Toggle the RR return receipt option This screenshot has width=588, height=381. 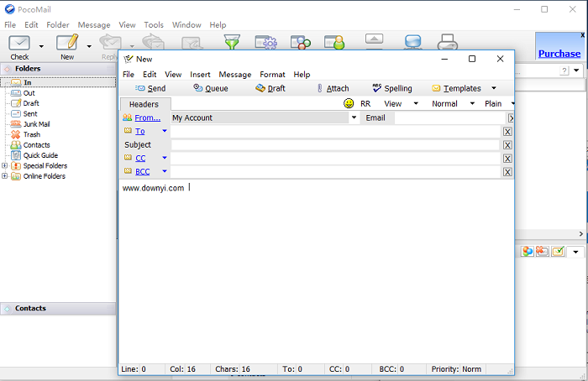tap(365, 103)
